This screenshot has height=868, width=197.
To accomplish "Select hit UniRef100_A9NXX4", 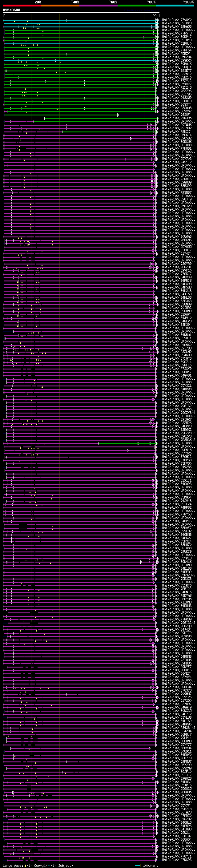I will (x=177, y=132).
